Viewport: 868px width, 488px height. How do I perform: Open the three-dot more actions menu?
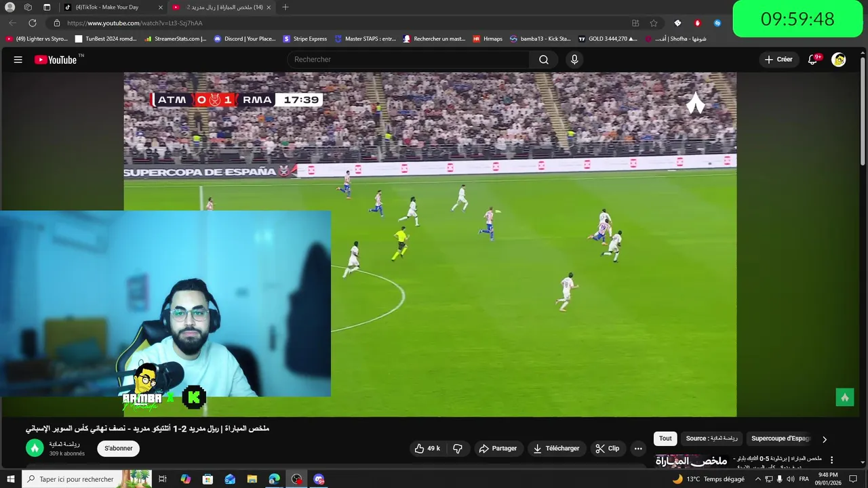638,448
